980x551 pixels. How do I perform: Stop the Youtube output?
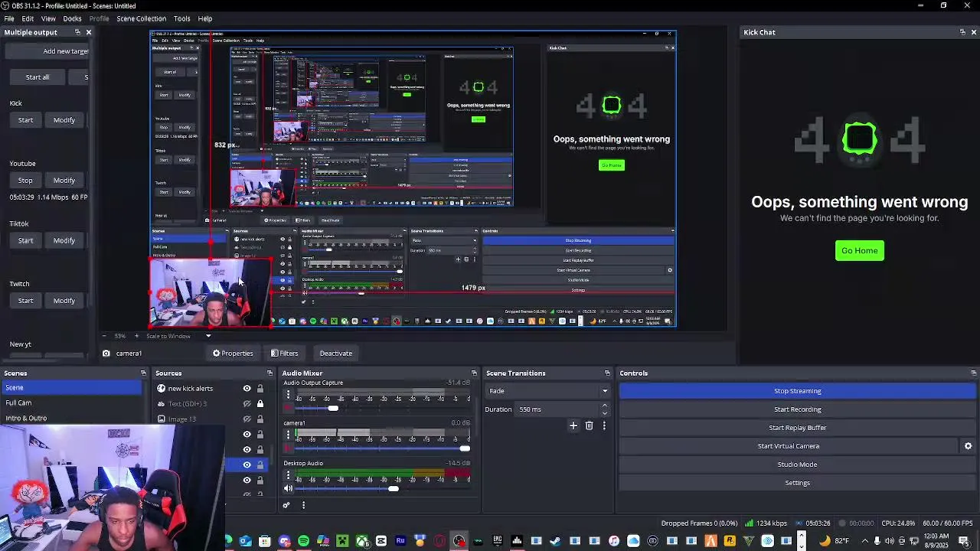(x=25, y=181)
